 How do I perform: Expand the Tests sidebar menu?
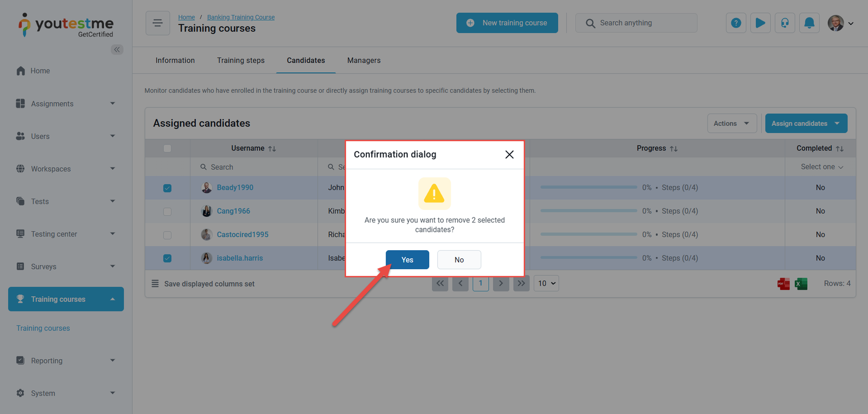click(113, 201)
